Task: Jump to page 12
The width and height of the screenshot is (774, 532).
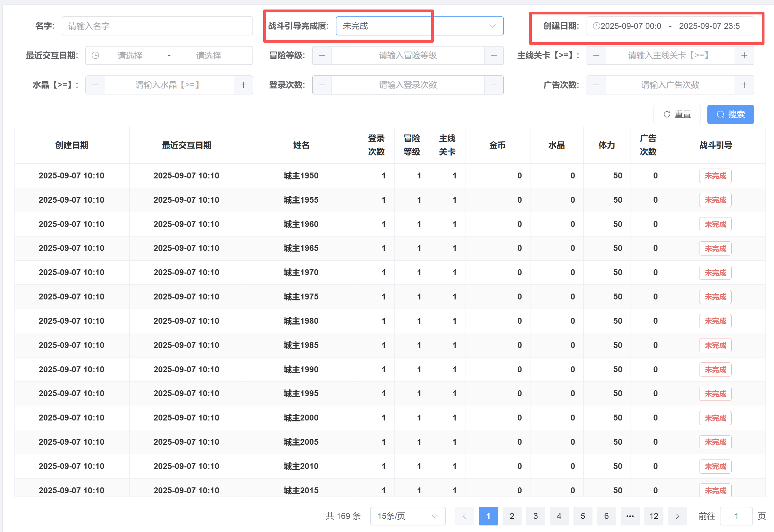Action: click(653, 516)
